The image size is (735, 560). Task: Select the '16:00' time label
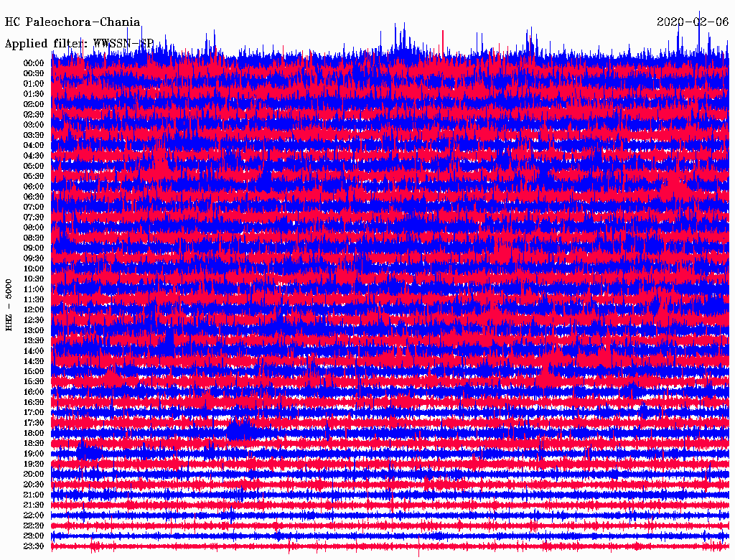click(x=34, y=391)
